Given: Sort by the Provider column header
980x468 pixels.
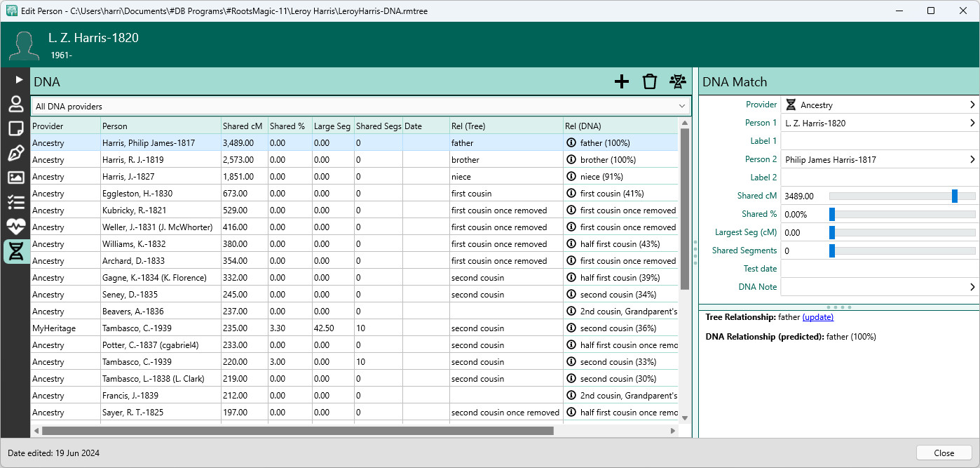Looking at the screenshot, I should tap(66, 126).
